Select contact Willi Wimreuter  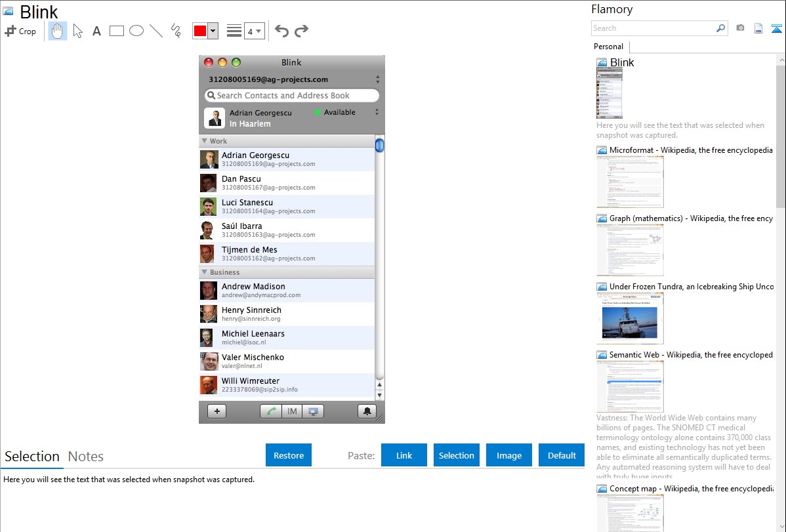pos(287,384)
